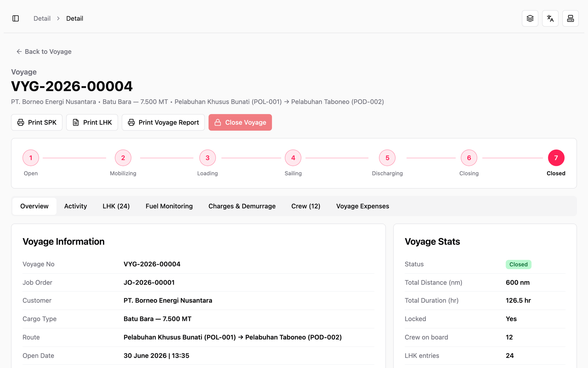
Task: Open the layers stack icon
Action: pyautogui.click(x=530, y=18)
